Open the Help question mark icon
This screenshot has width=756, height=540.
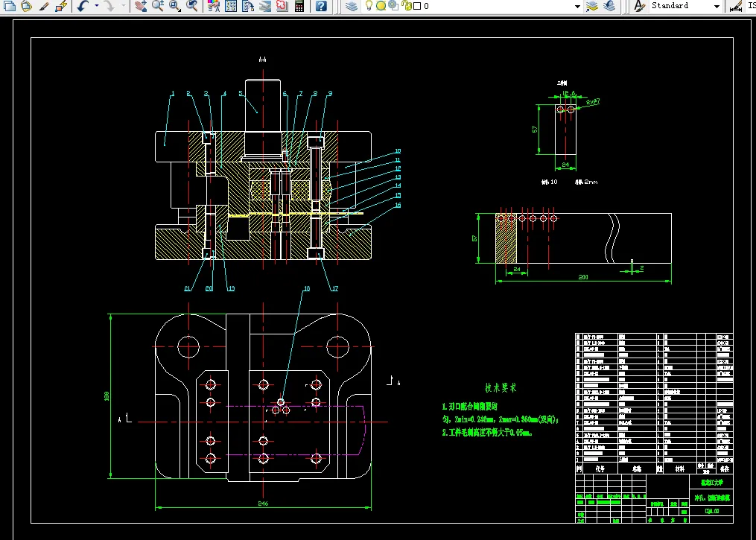(x=321, y=6)
